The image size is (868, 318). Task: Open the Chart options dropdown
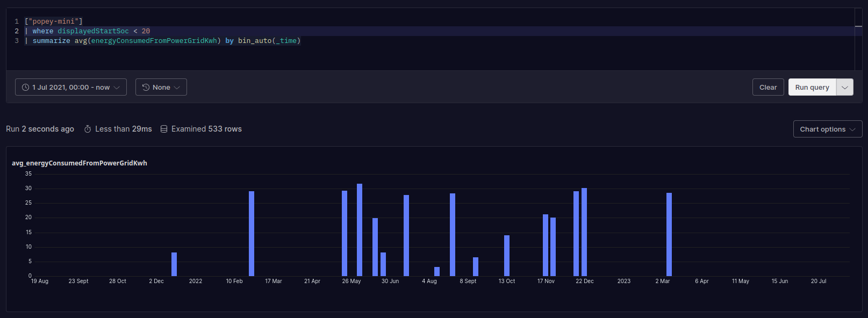coord(828,129)
